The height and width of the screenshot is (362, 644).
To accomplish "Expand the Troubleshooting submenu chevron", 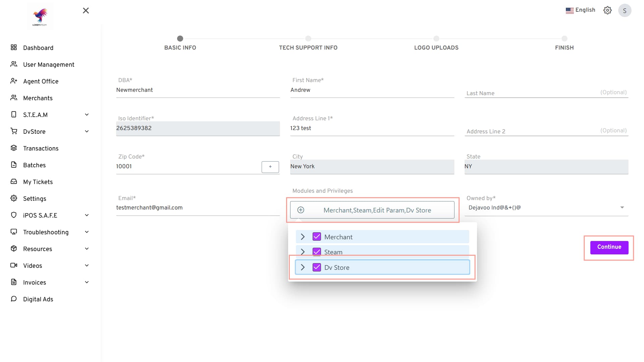I will pyautogui.click(x=87, y=232).
